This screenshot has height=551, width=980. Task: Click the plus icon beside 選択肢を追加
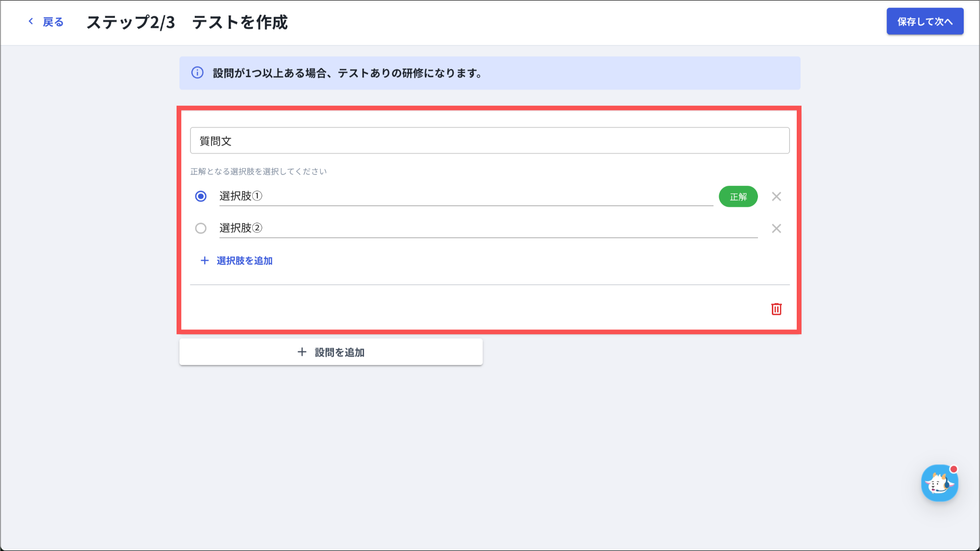(204, 260)
